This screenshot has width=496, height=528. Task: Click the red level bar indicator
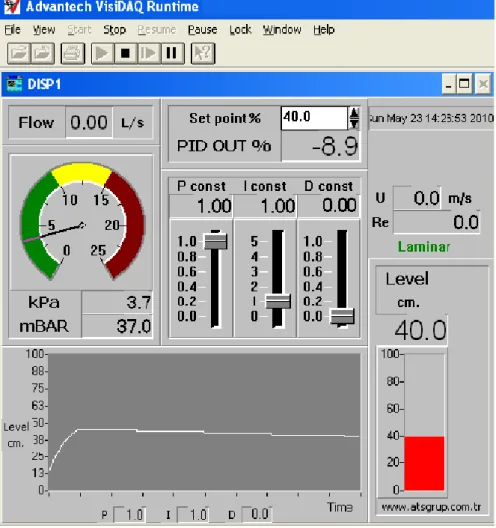point(424,463)
